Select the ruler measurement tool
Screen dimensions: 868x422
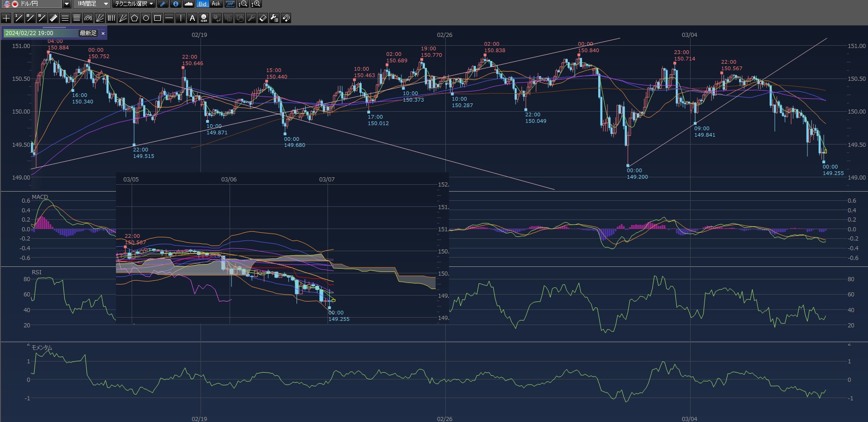click(x=53, y=18)
